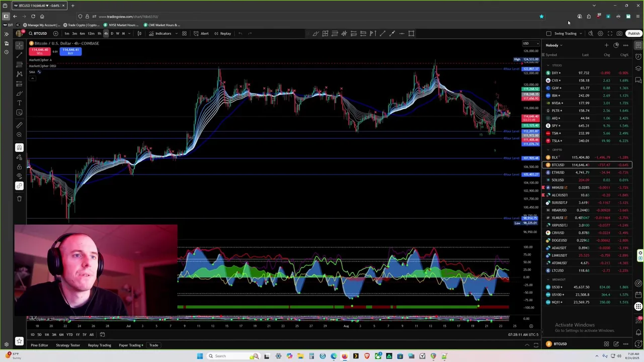Toggle the magnet mode icon
This screenshot has width=644, height=362.
19,147
